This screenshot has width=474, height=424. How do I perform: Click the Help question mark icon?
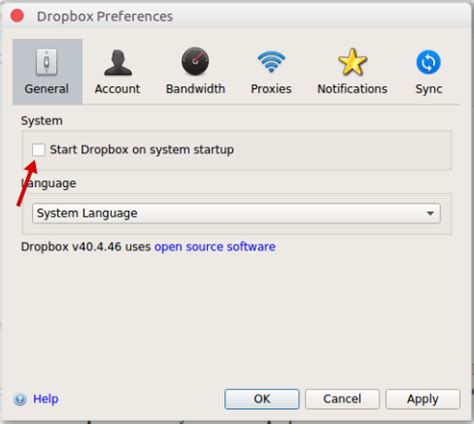pos(20,399)
